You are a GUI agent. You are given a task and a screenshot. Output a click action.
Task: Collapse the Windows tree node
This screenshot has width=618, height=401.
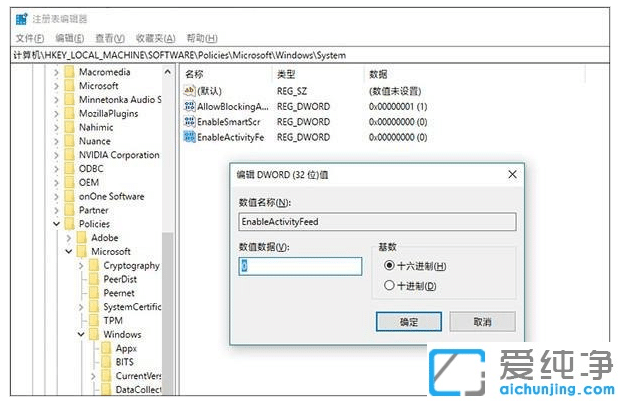tap(81, 334)
